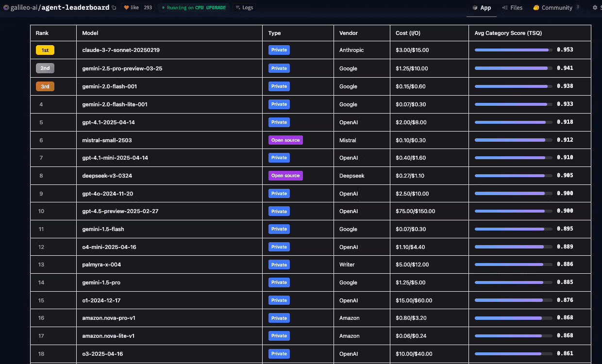This screenshot has width=602, height=364.
Task: Click the 3rd rank bronze badge
Action: [45, 86]
